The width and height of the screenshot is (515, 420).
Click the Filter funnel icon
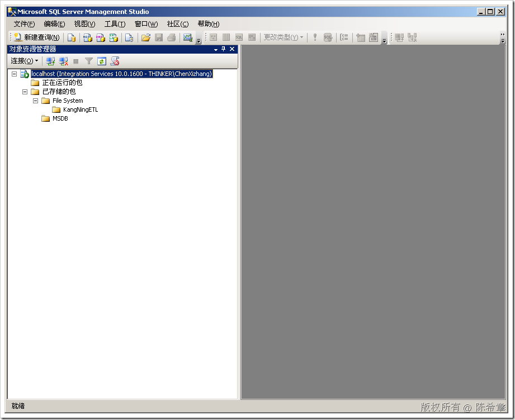(x=89, y=61)
